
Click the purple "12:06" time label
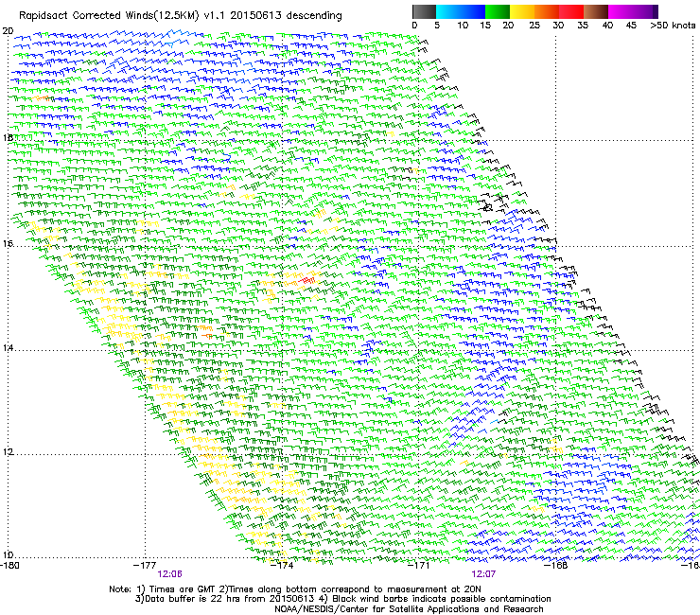pos(169,574)
